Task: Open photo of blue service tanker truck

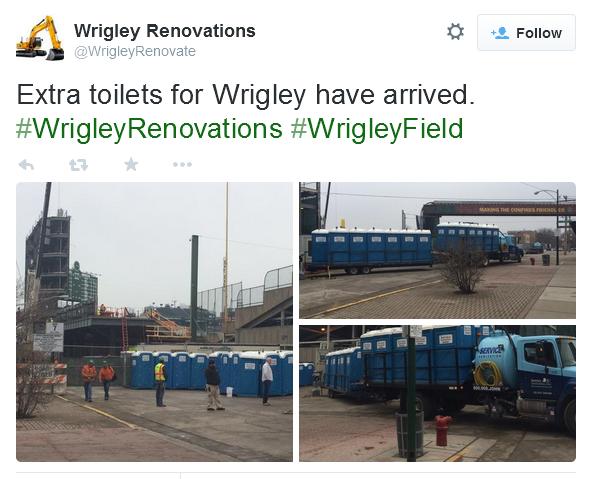Action: coord(438,393)
